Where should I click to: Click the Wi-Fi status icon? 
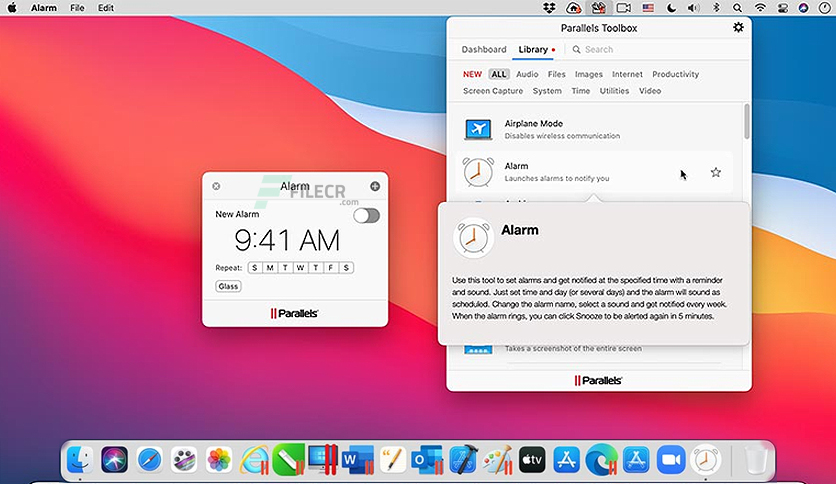760,7
